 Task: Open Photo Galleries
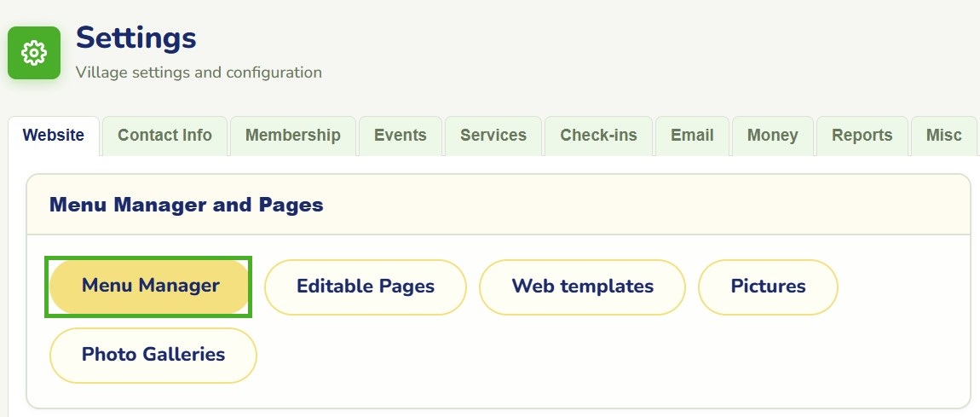tap(153, 355)
